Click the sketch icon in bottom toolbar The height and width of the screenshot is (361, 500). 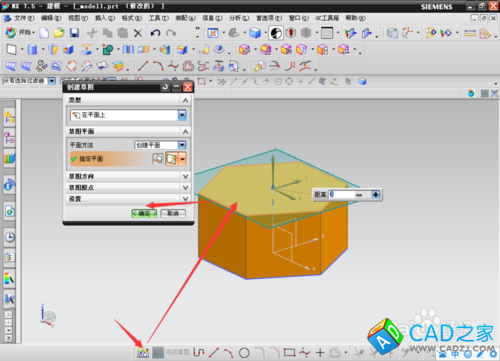pyautogui.click(x=143, y=353)
